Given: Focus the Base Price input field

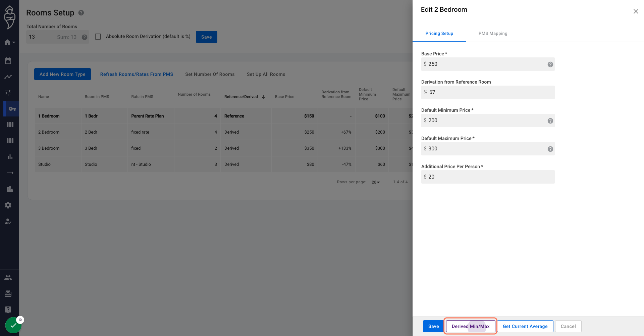Looking at the screenshot, I should pyautogui.click(x=488, y=64).
